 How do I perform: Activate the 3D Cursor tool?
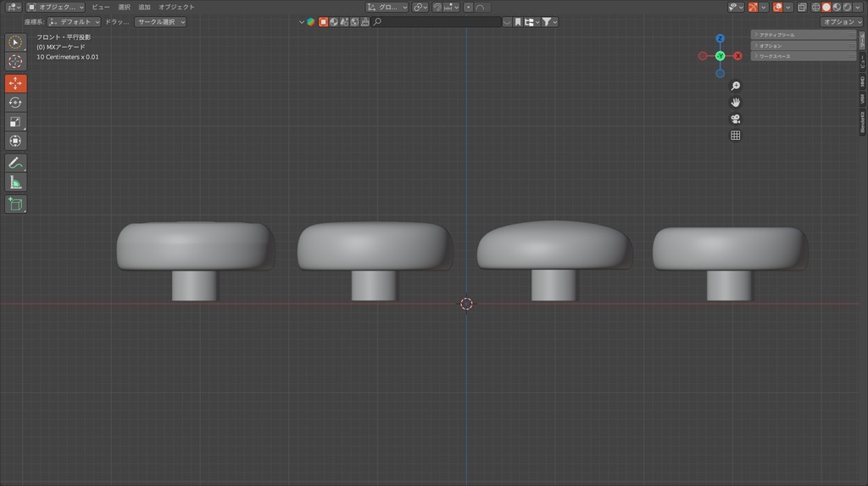point(15,62)
